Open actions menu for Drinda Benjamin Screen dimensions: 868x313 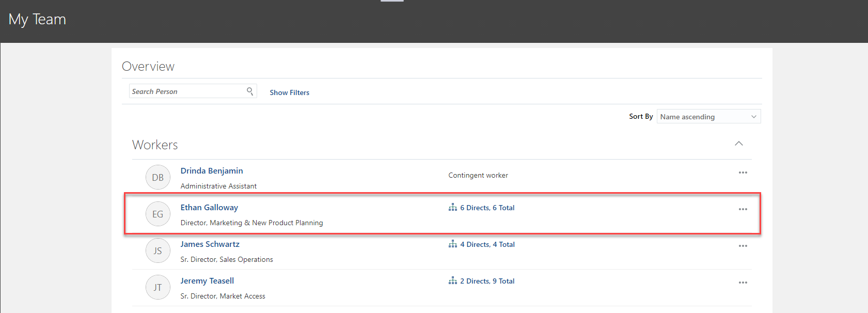pos(743,173)
